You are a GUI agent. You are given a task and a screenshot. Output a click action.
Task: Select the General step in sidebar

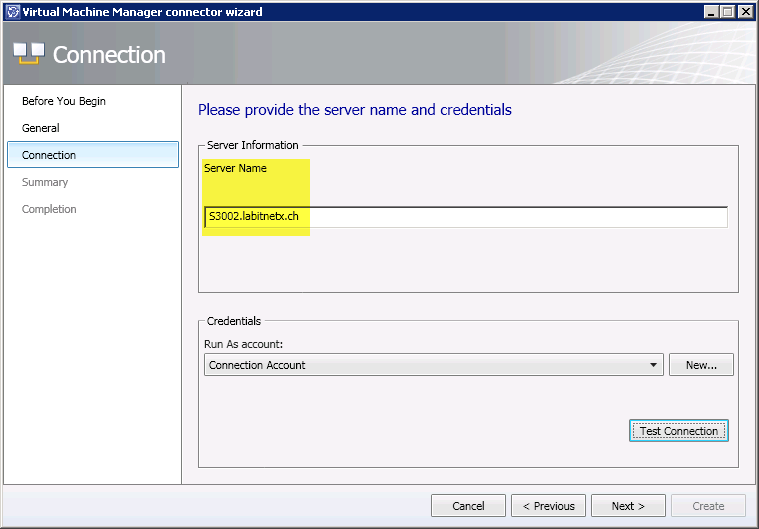41,128
